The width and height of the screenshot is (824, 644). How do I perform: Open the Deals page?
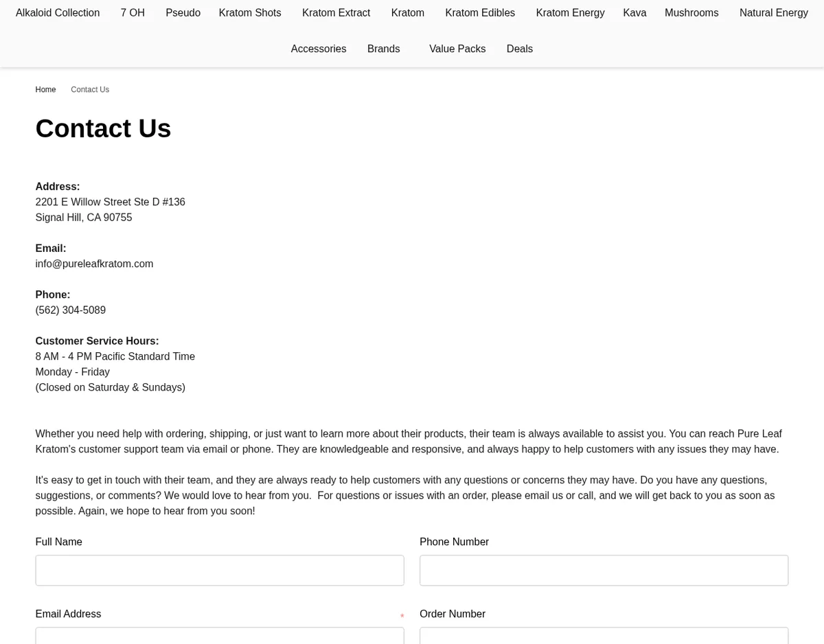click(x=519, y=49)
